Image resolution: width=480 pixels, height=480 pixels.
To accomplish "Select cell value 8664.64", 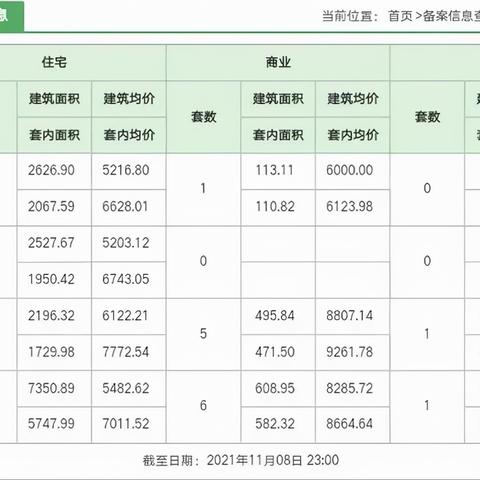I will click(x=349, y=424).
